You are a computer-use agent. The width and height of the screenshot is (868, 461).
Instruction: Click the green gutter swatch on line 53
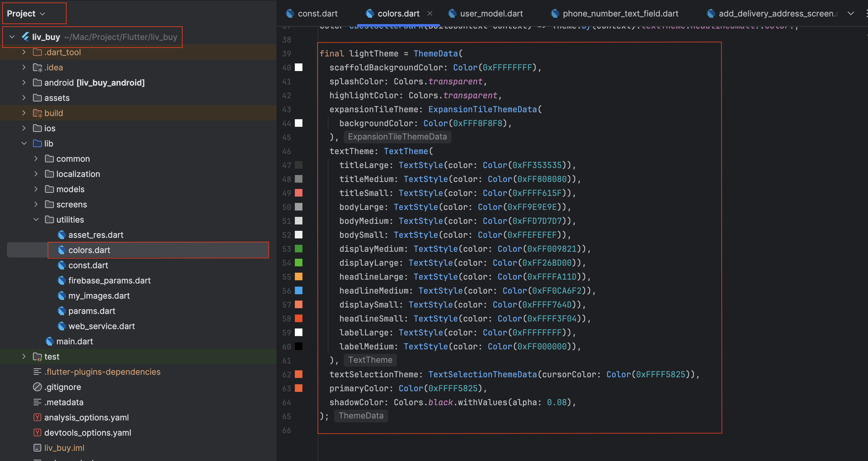pyautogui.click(x=299, y=249)
